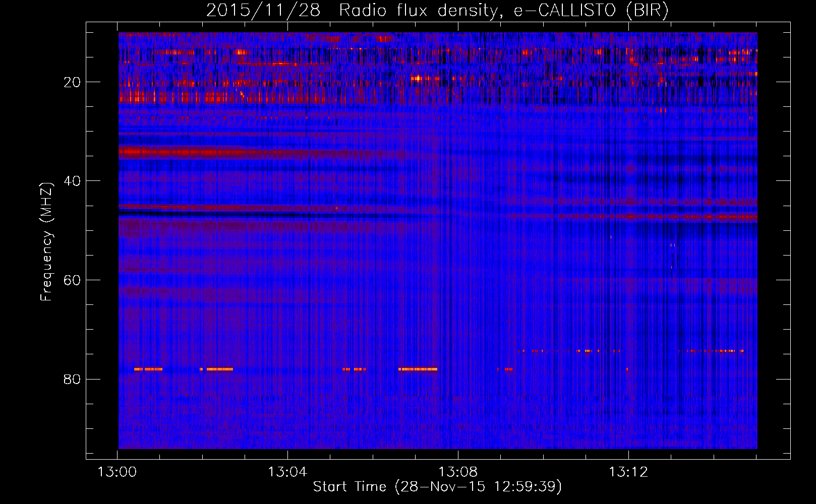Click the 40 MHz frequency tick label
The width and height of the screenshot is (816, 504).
click(x=72, y=181)
